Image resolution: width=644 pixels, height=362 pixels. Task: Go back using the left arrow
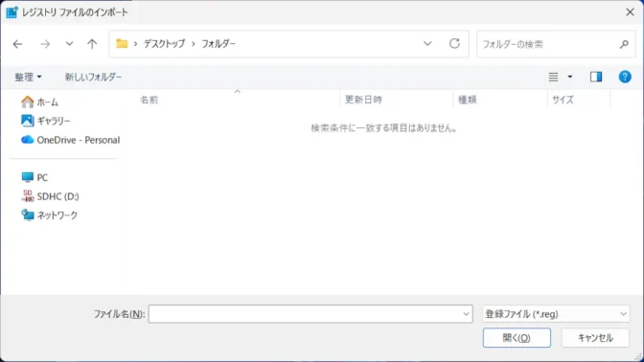pos(17,44)
